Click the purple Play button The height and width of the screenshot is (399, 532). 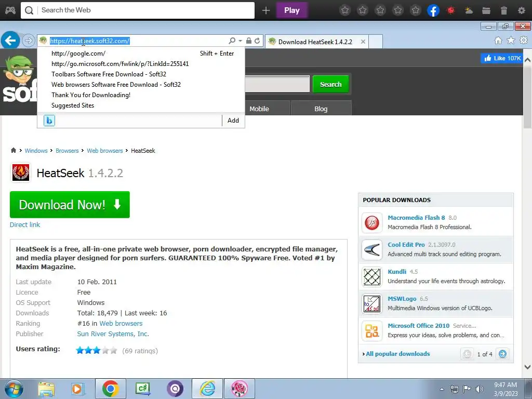click(292, 10)
